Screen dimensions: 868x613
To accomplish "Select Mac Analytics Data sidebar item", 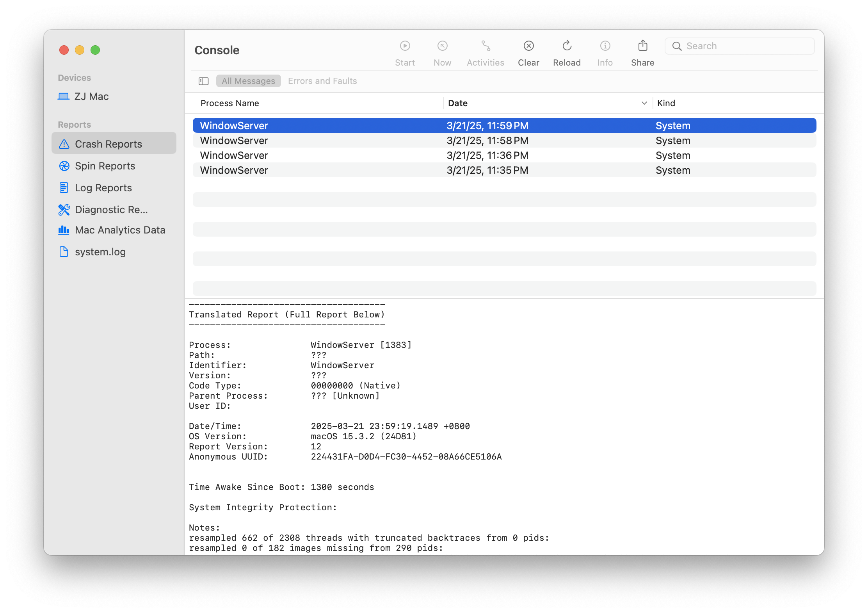I will point(120,230).
